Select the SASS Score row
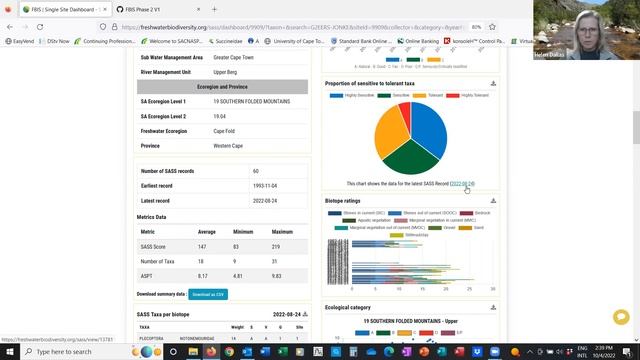The height and width of the screenshot is (360, 640). [x=222, y=247]
